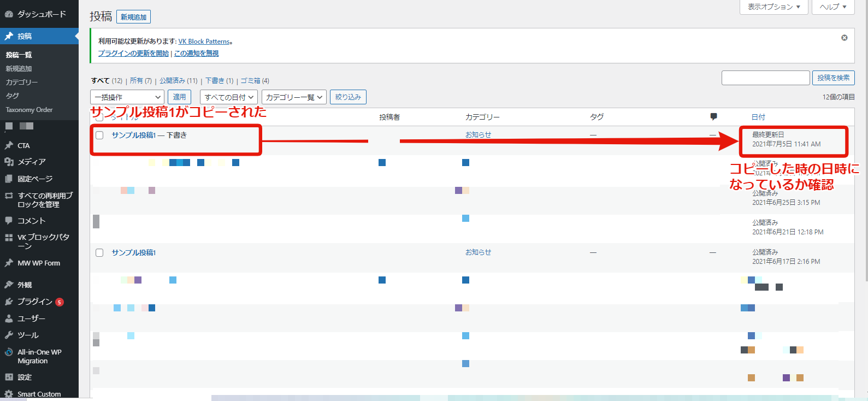This screenshot has width=868, height=401.
Task: Click プラグインの更新を開始 link
Action: click(133, 53)
